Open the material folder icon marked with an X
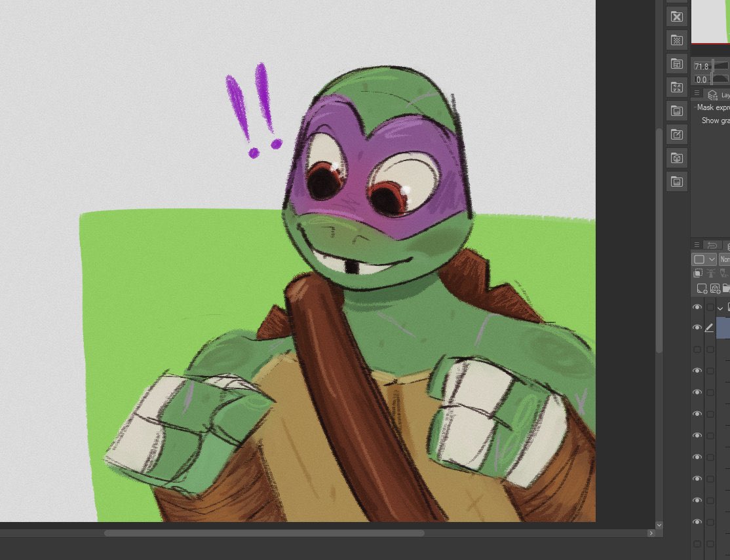Image resolution: width=730 pixels, height=560 pixels. (x=676, y=17)
